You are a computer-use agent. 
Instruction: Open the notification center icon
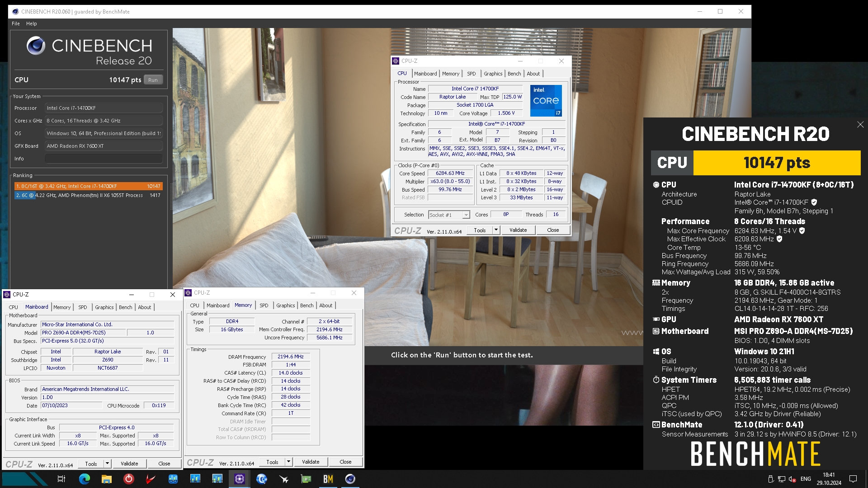coord(853,479)
